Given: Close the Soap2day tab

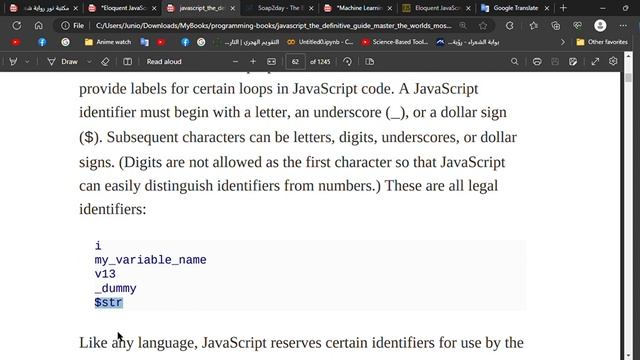Looking at the screenshot, I should (311, 8).
